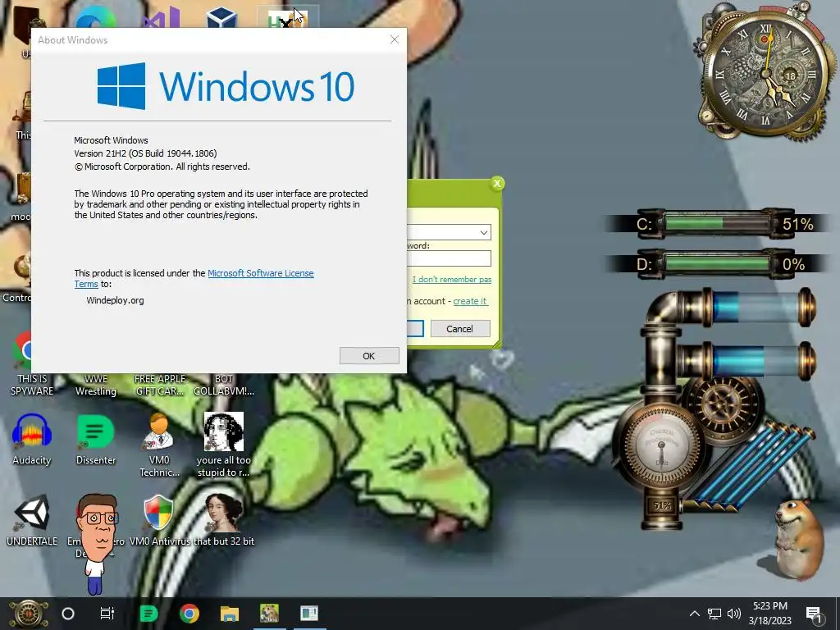Click the 'create it' account link

[x=470, y=301]
